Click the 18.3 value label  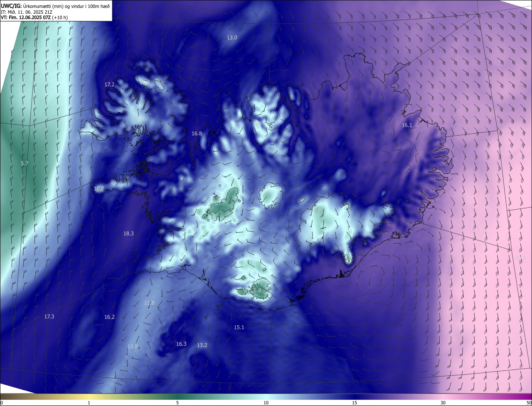click(x=128, y=234)
